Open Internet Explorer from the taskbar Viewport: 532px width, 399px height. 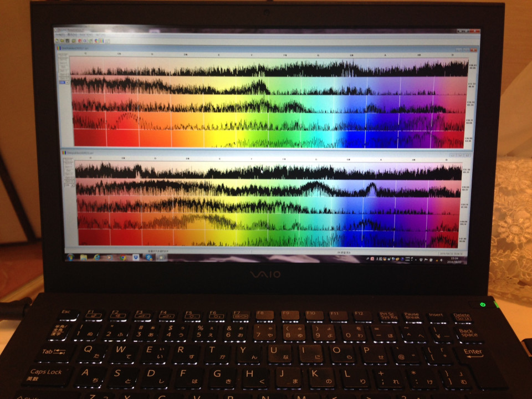(97, 258)
